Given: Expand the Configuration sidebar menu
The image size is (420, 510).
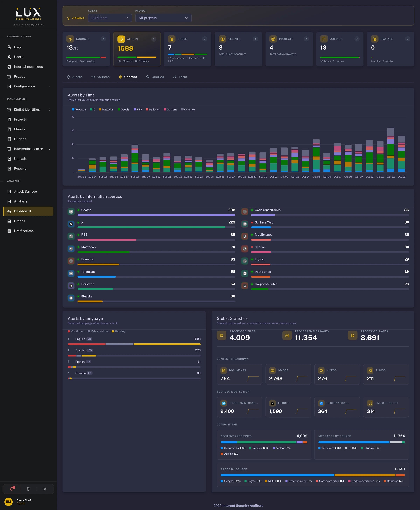Looking at the screenshot, I should tap(28, 86).
